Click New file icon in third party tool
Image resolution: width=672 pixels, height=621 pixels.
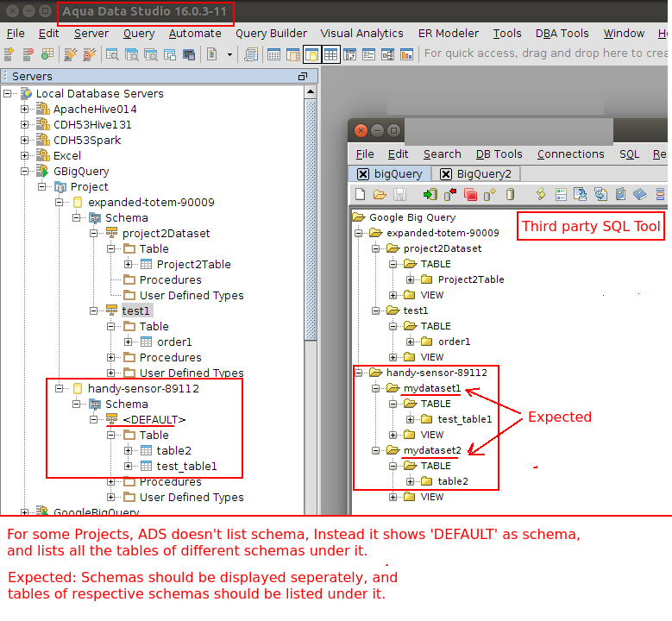pos(361,195)
